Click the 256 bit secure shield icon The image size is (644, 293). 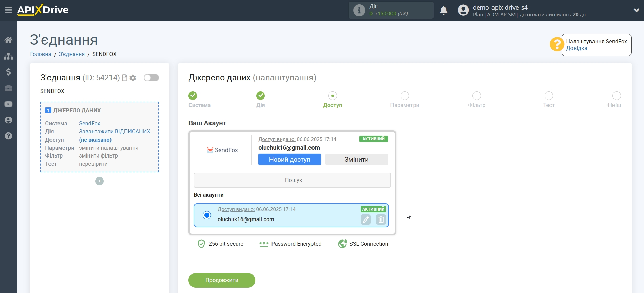[201, 244]
